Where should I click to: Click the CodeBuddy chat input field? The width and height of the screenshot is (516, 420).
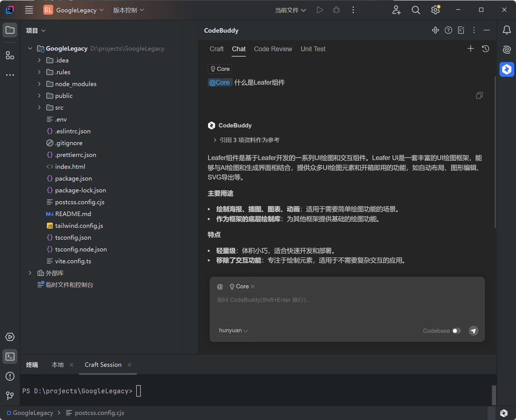(x=346, y=307)
